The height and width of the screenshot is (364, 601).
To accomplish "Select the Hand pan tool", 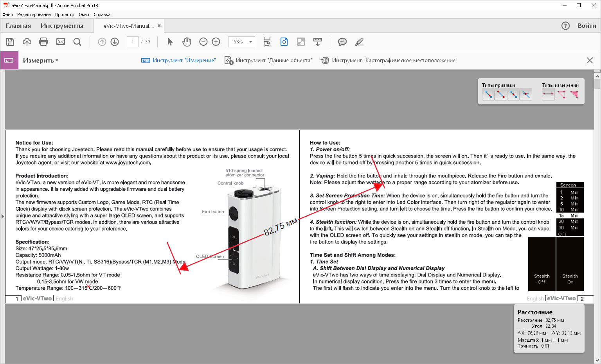I will 187,42.
